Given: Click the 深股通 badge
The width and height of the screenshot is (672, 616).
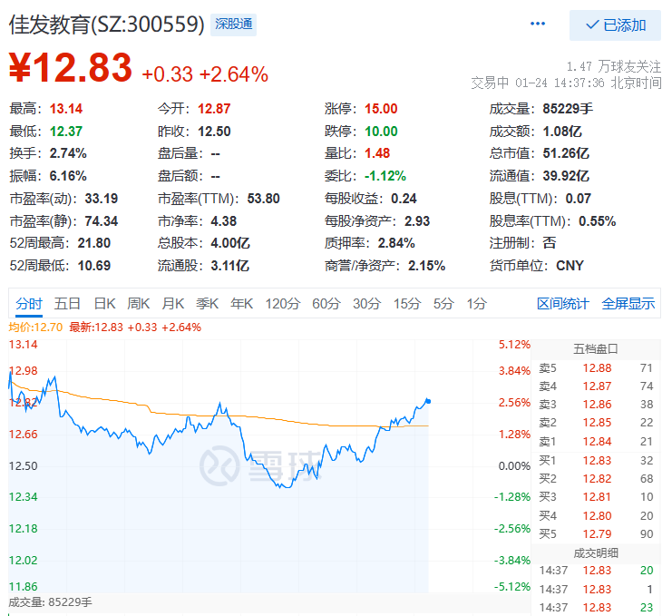Looking at the screenshot, I should [x=234, y=24].
